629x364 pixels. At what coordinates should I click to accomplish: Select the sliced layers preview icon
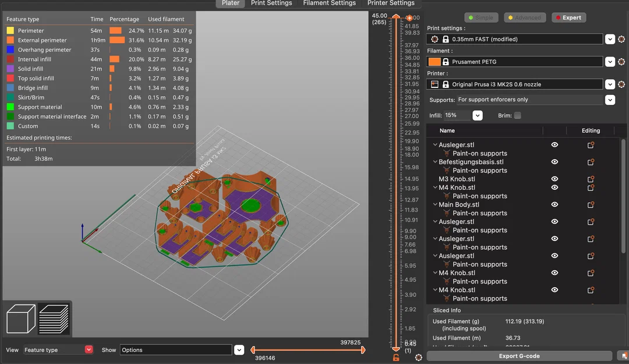(x=54, y=319)
